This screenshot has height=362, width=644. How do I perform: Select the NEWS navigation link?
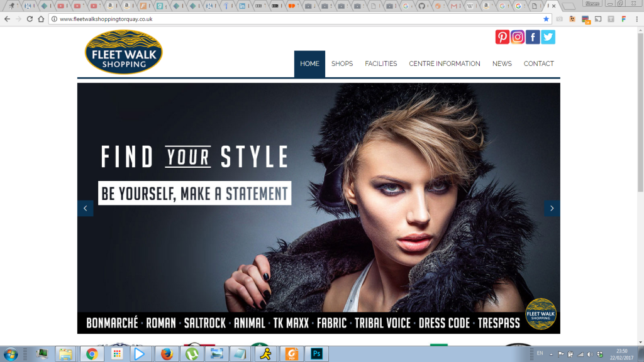tap(502, 63)
